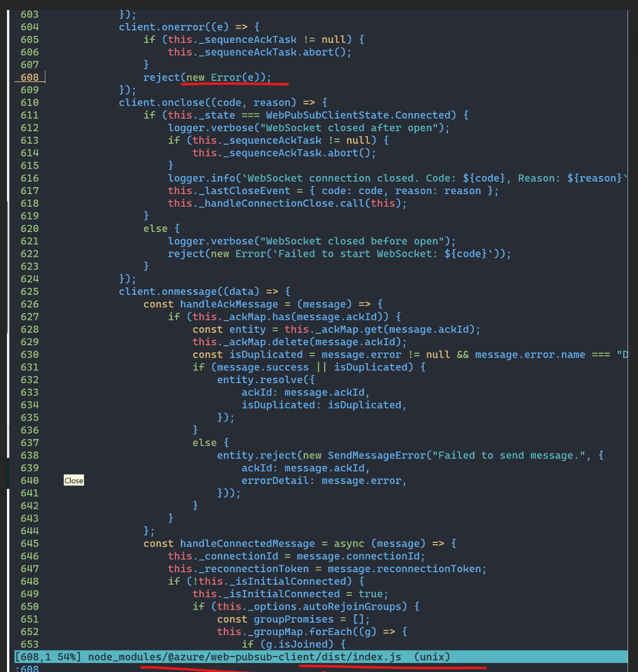This screenshot has height=672, width=638.
Task: Click the Close button overlay
Action: point(73,480)
